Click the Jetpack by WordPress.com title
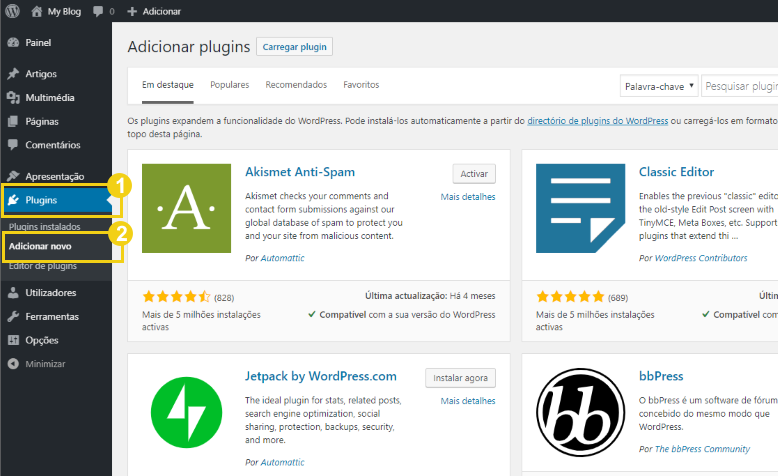The width and height of the screenshot is (778, 476). tap(321, 376)
